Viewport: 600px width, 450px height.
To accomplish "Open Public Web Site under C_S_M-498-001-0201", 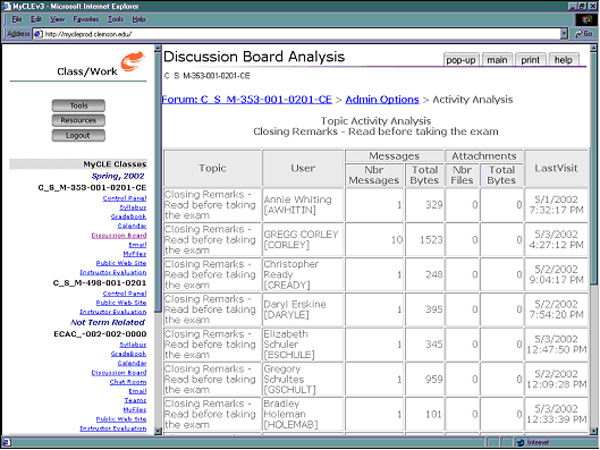I will click(x=121, y=303).
